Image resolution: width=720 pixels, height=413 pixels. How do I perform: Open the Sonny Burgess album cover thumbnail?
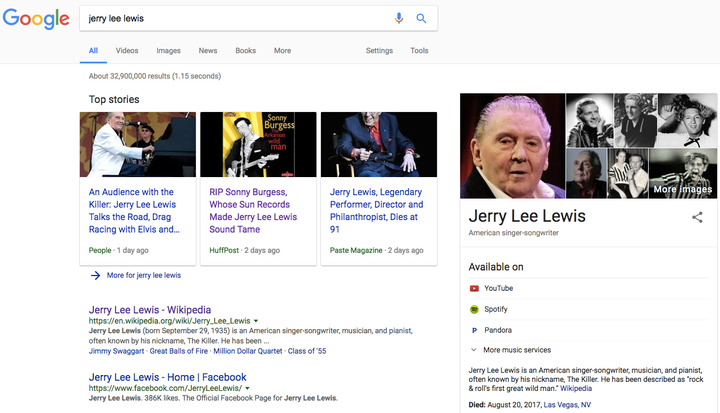(x=258, y=144)
